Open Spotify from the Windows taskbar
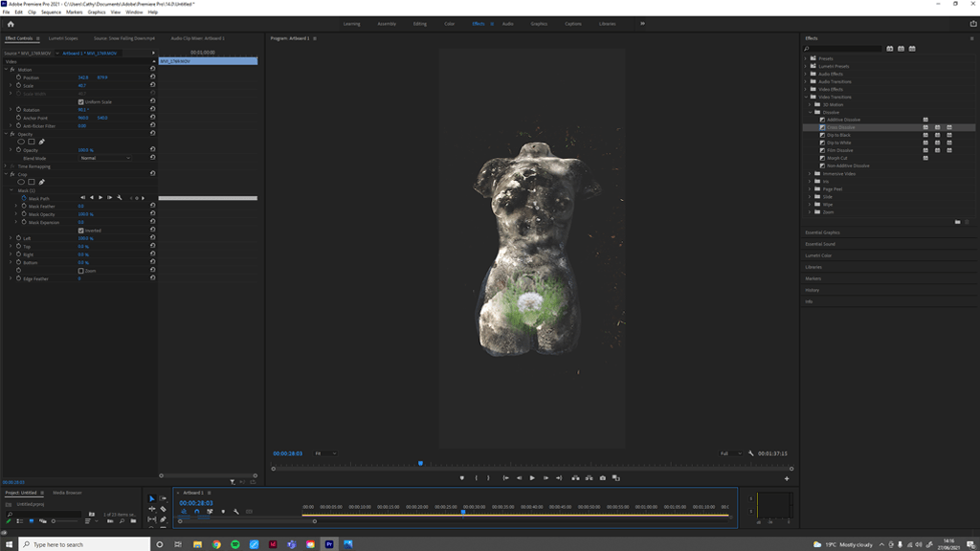 point(235,544)
